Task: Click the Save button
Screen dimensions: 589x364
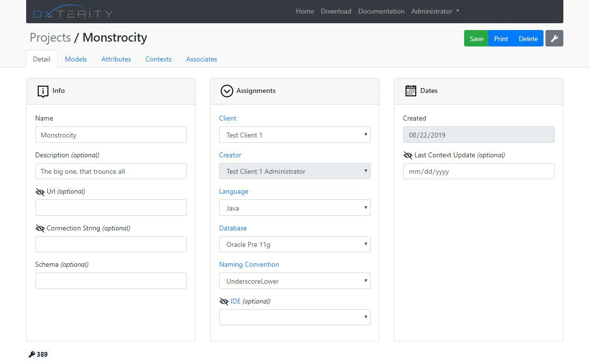Action: pos(476,38)
